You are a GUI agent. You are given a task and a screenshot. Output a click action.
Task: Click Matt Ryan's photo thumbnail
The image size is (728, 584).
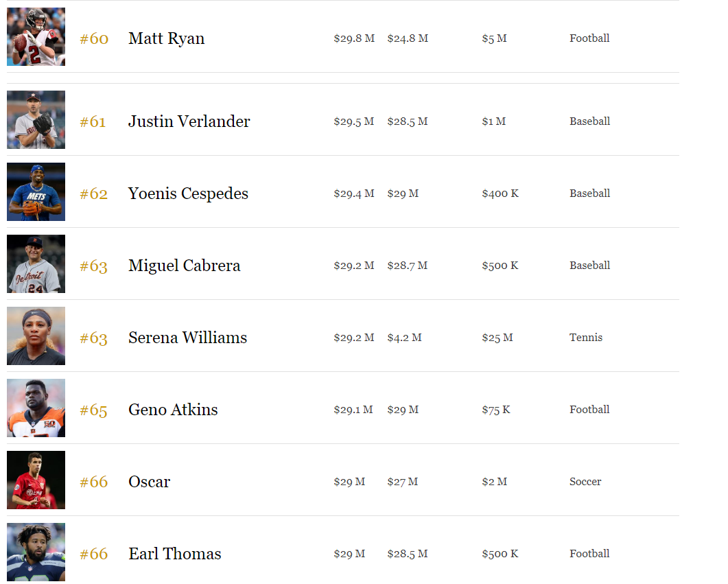[36, 37]
